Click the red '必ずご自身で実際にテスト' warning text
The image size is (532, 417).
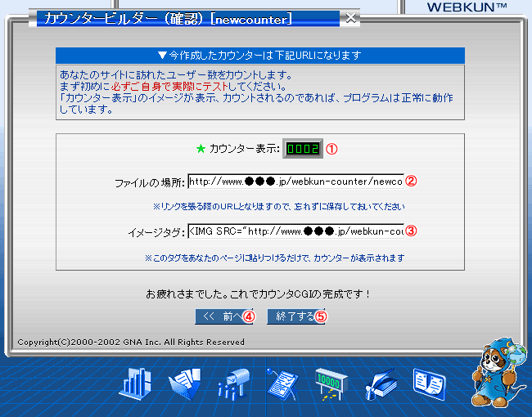(x=169, y=86)
